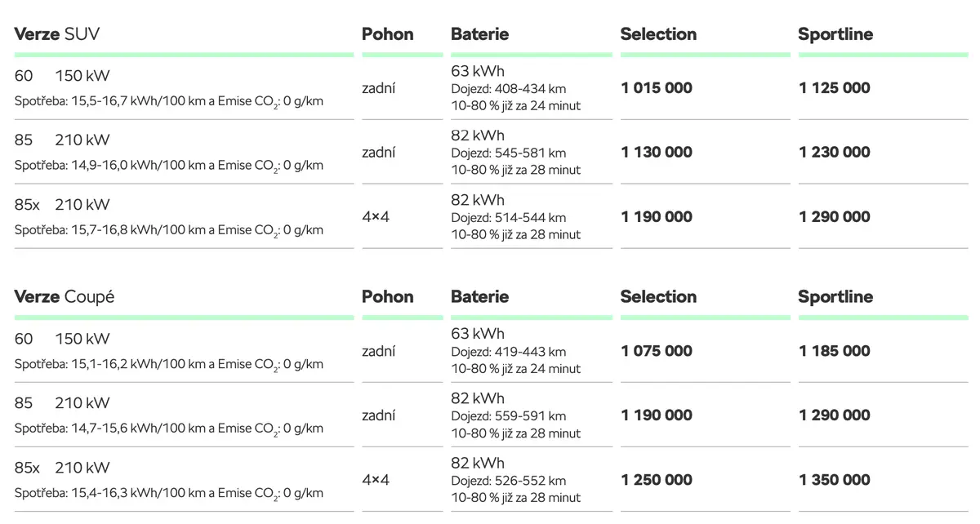Select SUV Sportline price 1 125 000
Screen dimensions: 980x524
point(835,88)
